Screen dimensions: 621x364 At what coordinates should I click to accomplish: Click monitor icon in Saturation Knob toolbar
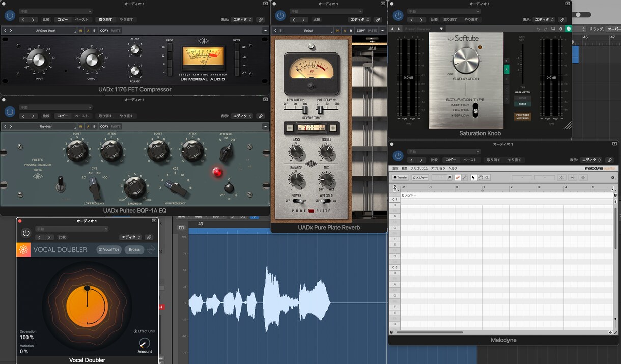[553, 29]
